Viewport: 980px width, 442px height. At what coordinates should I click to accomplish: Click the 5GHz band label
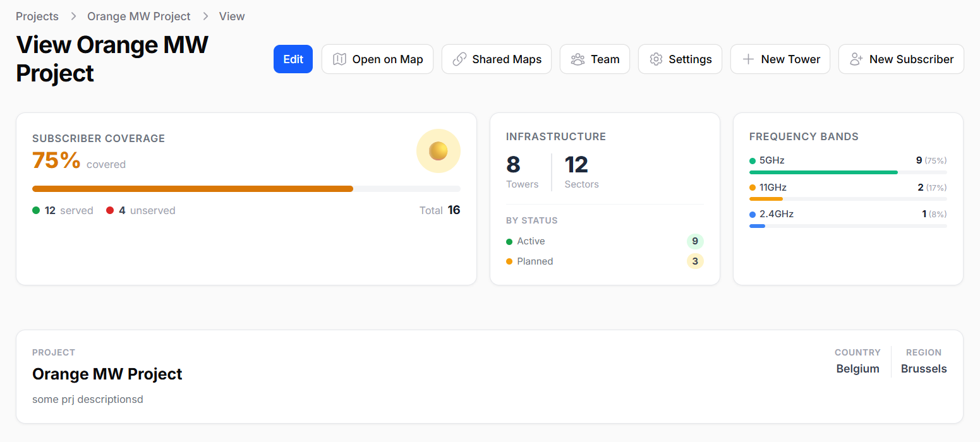click(772, 160)
